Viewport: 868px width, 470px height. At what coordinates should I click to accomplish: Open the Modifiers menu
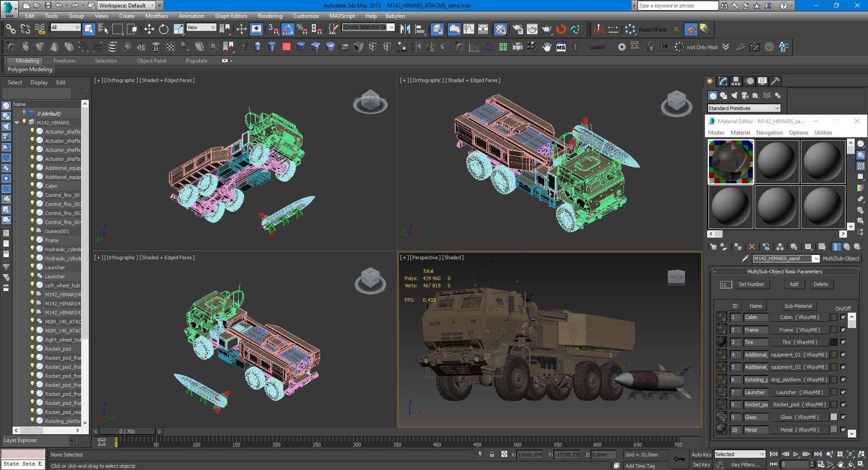[x=156, y=16]
